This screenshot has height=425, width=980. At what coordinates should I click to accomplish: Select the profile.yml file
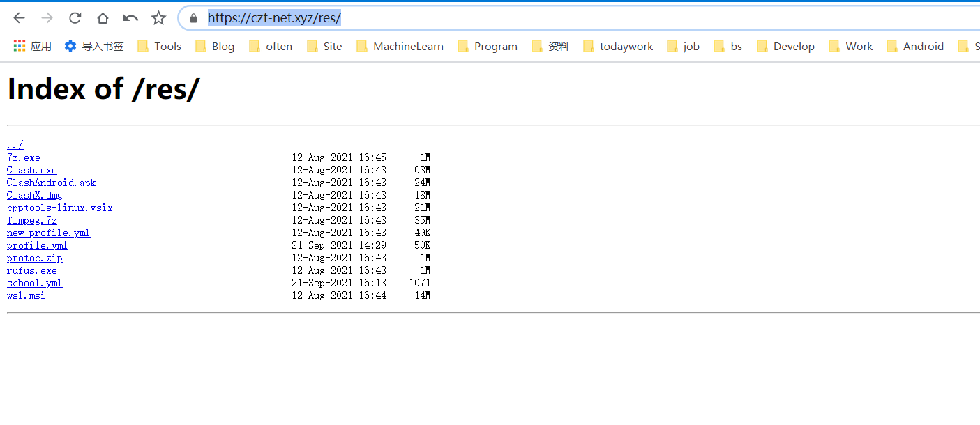click(36, 245)
